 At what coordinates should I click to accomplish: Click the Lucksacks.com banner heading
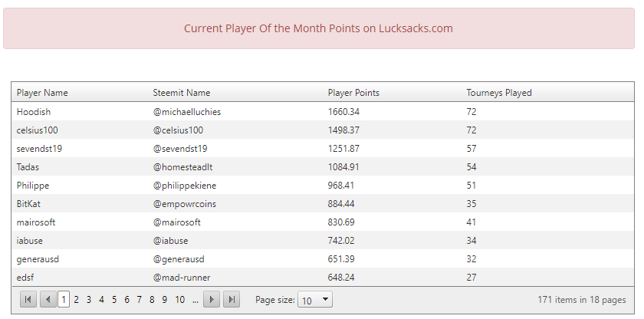[x=318, y=28]
